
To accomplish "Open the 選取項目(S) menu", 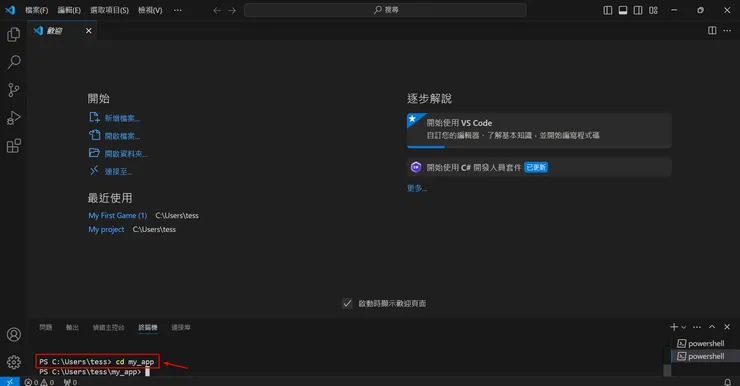I will [x=109, y=10].
